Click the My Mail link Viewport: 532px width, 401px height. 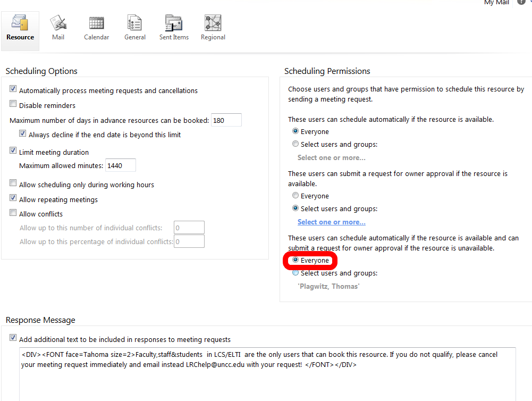pyautogui.click(x=496, y=3)
